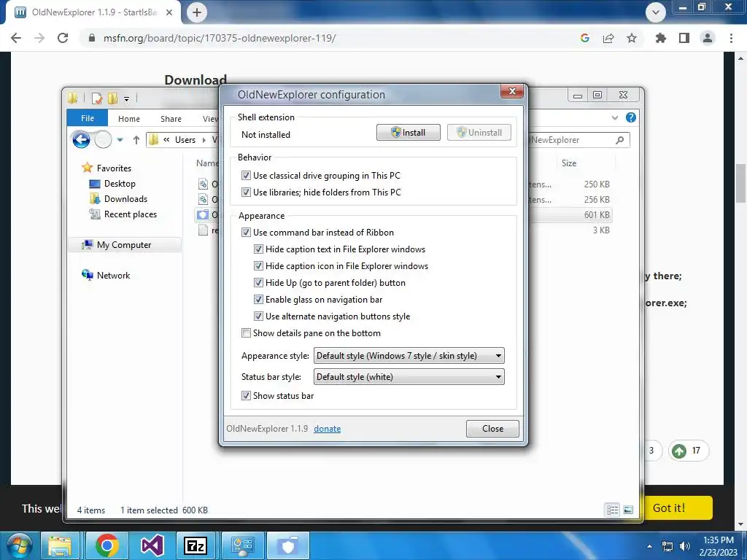
Task: Open the Home tab in Explorer ribbon
Action: pyautogui.click(x=129, y=119)
